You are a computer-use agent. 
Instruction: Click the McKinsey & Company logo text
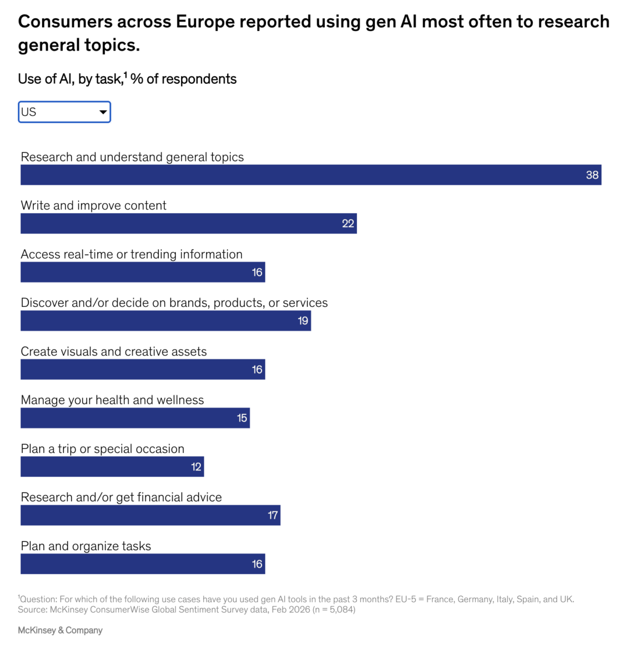60,631
